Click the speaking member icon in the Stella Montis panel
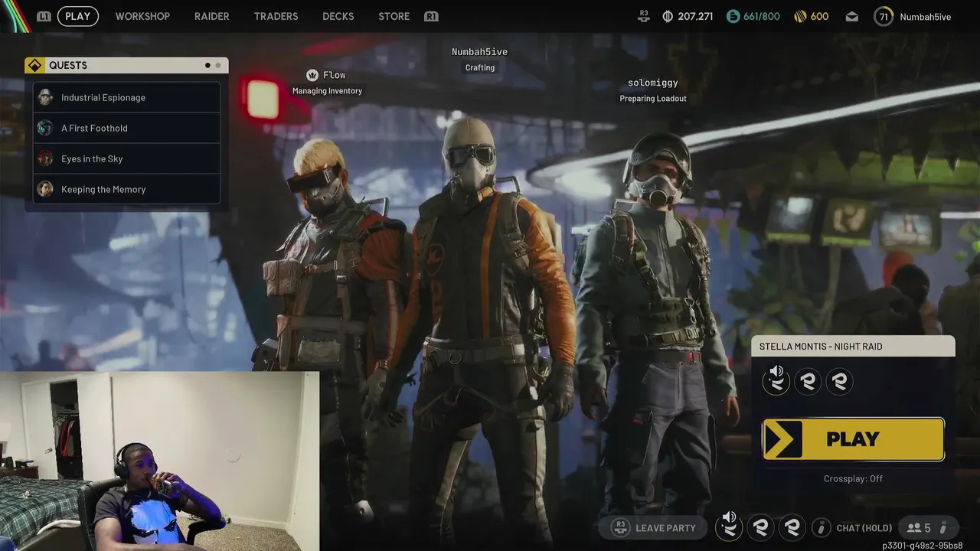The height and width of the screenshot is (551, 980). point(776,380)
